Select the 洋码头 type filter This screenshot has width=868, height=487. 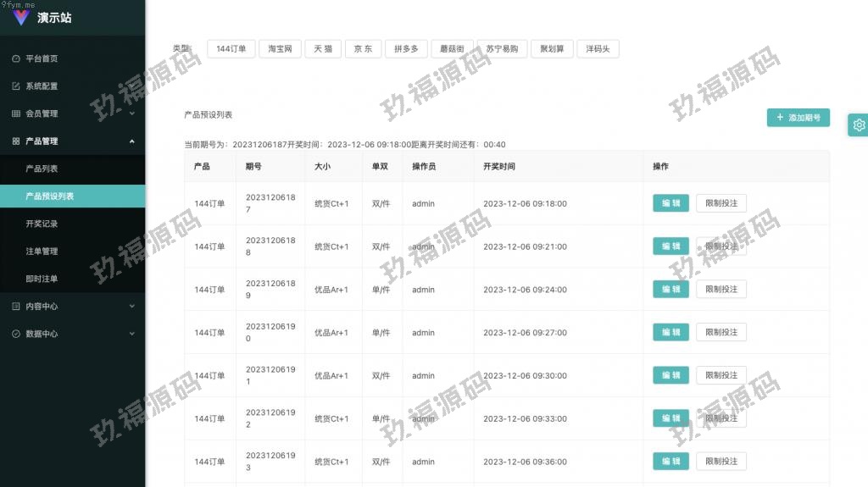pyautogui.click(x=598, y=49)
